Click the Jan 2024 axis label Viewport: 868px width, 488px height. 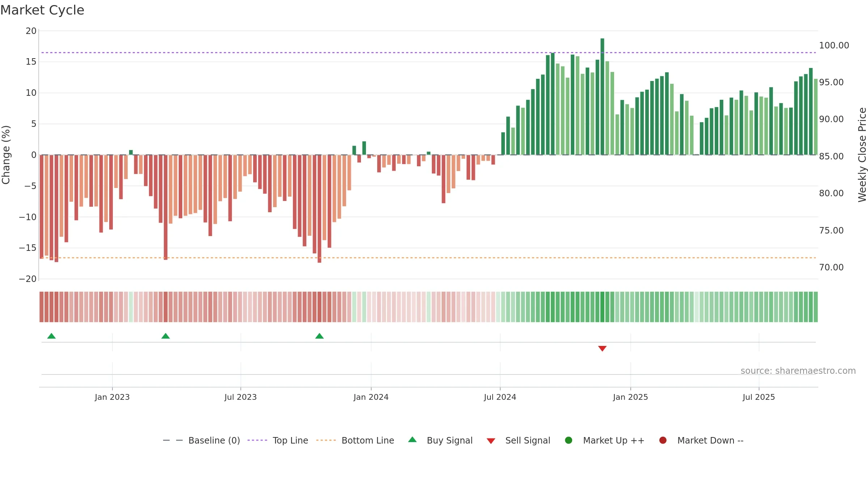[371, 397]
